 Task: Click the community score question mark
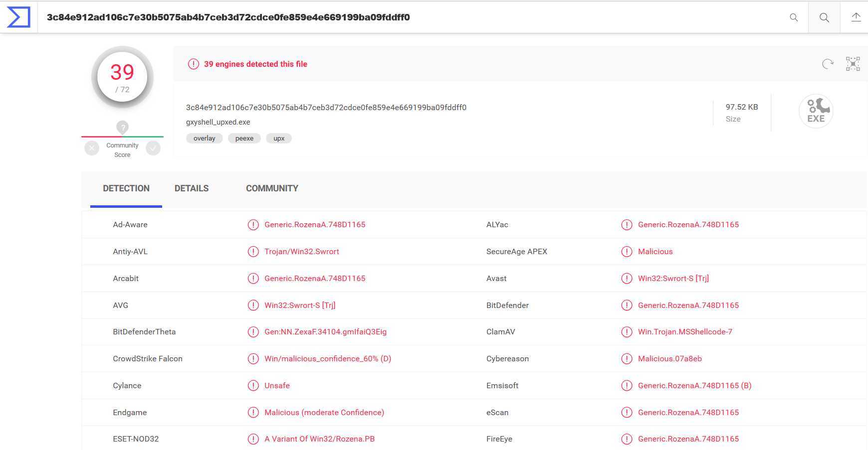(x=122, y=127)
